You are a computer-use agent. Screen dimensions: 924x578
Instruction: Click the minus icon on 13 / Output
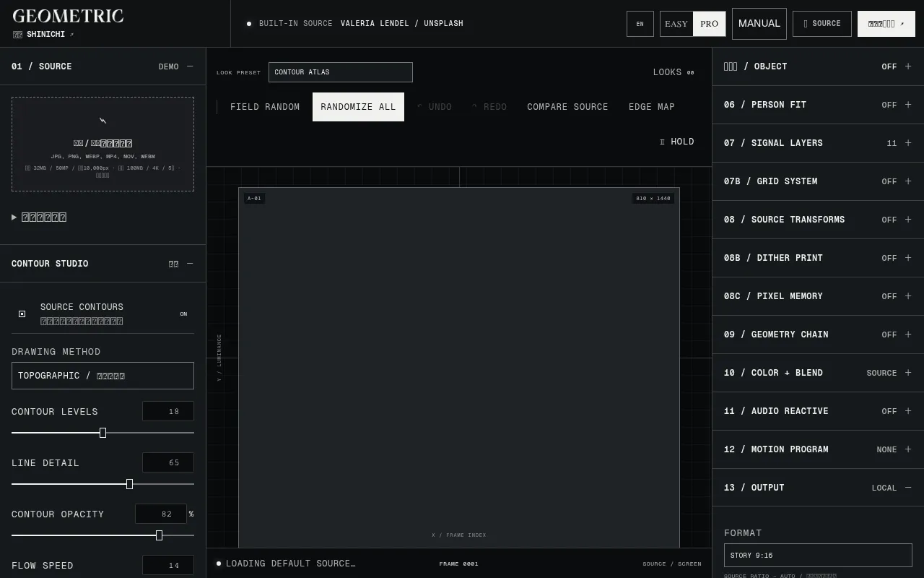click(908, 488)
